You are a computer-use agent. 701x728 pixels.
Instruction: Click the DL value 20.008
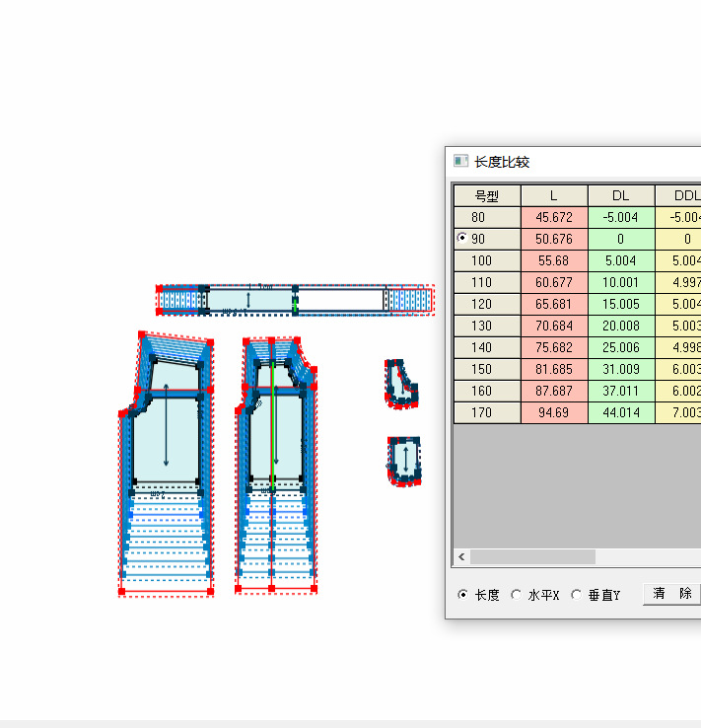(x=621, y=326)
